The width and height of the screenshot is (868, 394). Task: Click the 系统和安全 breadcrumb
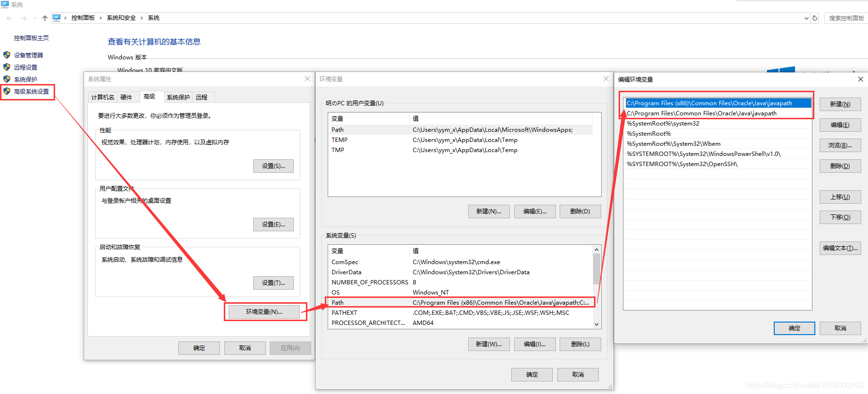tap(121, 18)
